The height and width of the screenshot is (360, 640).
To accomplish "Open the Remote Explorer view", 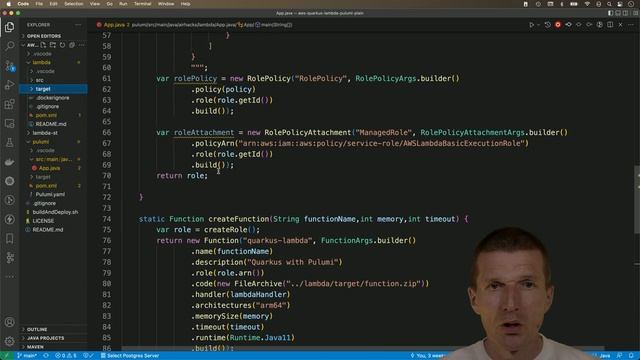I will click(x=9, y=123).
